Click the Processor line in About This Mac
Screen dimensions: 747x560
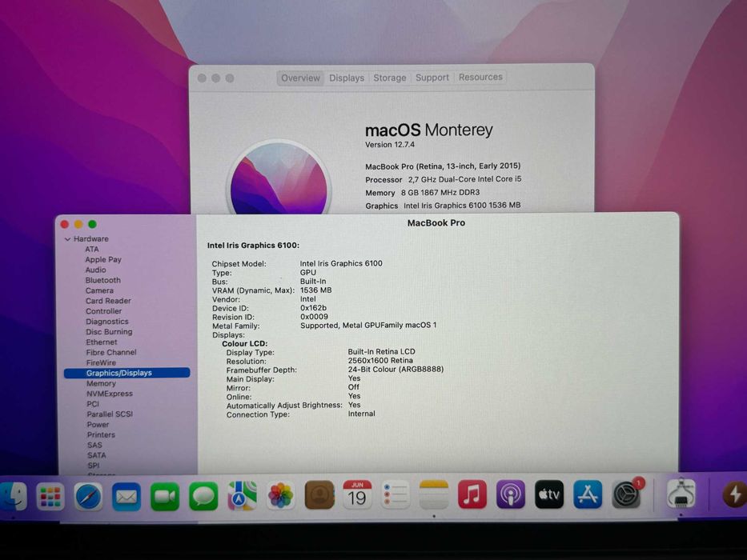tap(443, 179)
